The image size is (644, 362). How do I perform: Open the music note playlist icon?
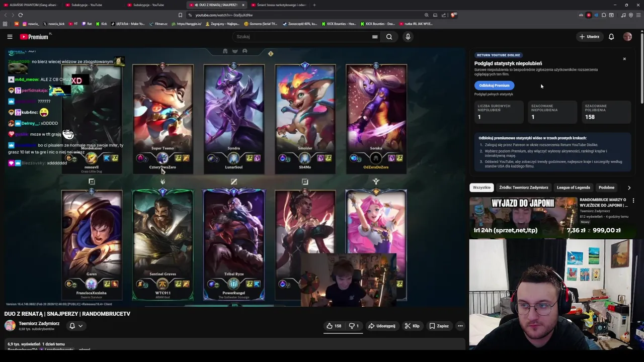(x=623, y=15)
